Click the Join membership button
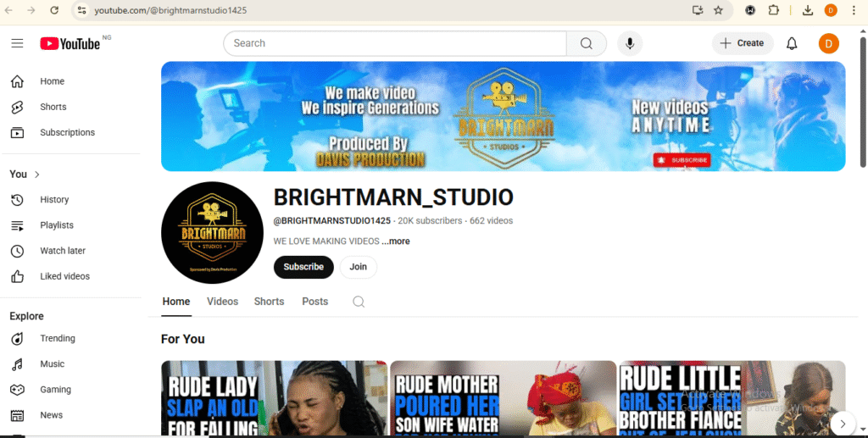868x438 pixels. click(359, 267)
